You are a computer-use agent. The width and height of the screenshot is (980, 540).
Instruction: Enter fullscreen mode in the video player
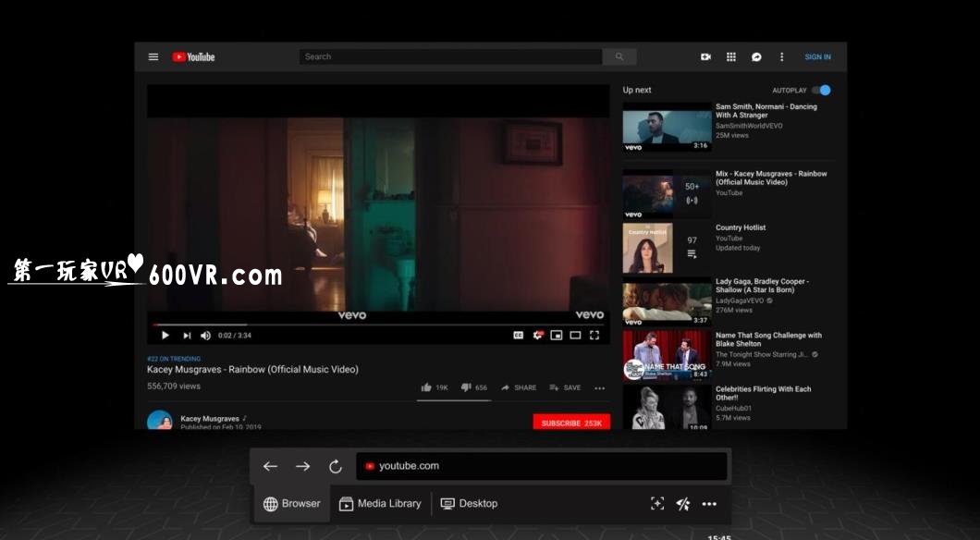coord(594,336)
